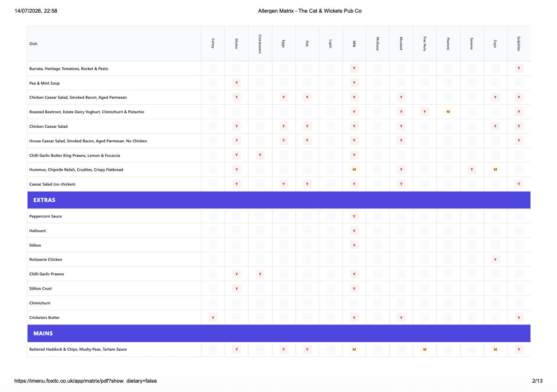Screen dimensions: 557x392
Task: Select Battered Haddock & Chips dish
Action: tap(78, 349)
